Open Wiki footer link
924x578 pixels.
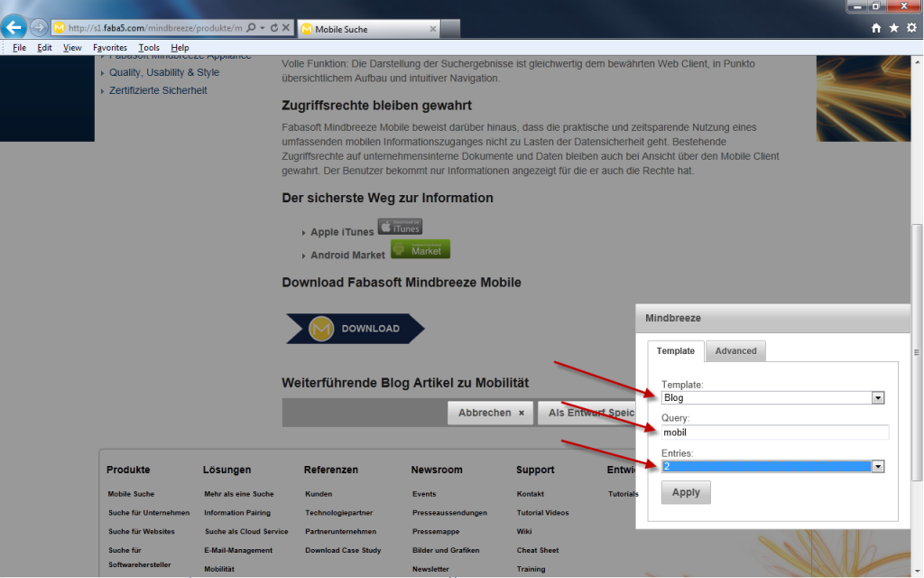[524, 532]
